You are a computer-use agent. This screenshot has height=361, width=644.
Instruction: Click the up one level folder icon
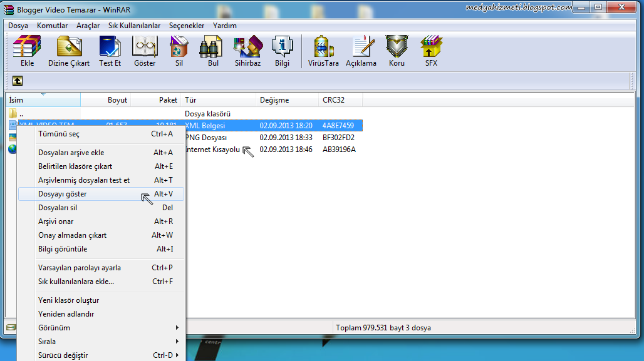pos(18,81)
